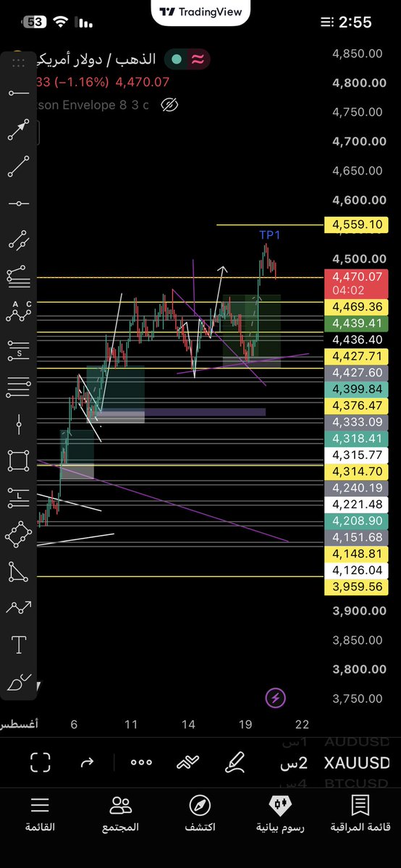Tap the battery indicator showing 53
The width and height of the screenshot is (401, 868).
click(x=34, y=22)
